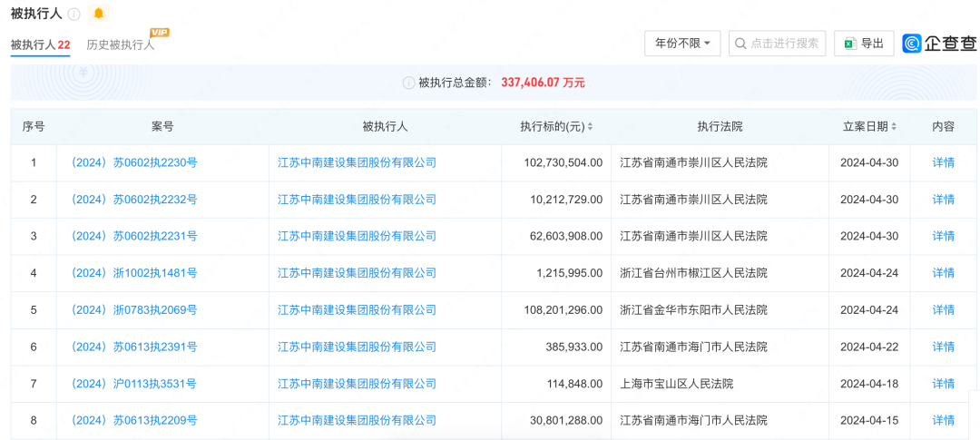Open the 年份不限 year dropdown
This screenshot has height=440, width=980.
(x=682, y=44)
